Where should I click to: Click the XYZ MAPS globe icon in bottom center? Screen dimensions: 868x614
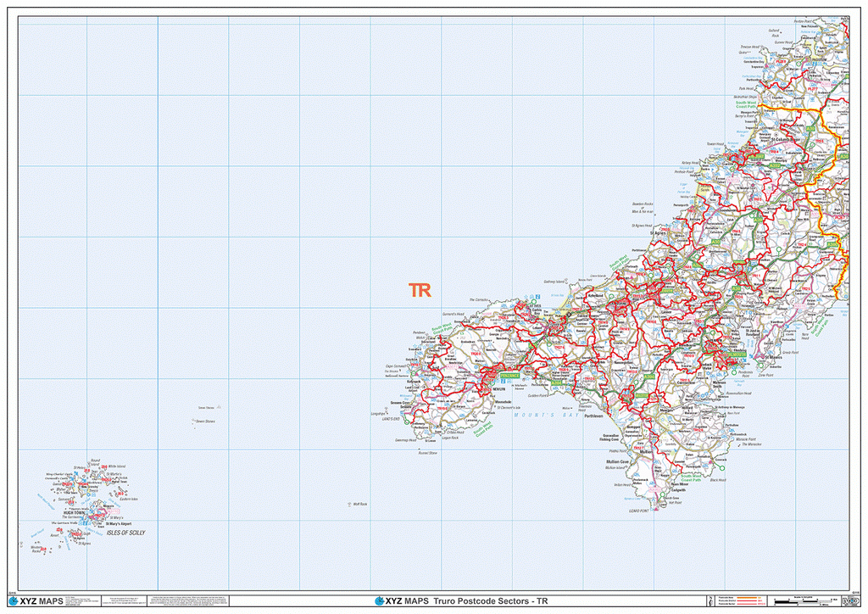click(x=380, y=600)
